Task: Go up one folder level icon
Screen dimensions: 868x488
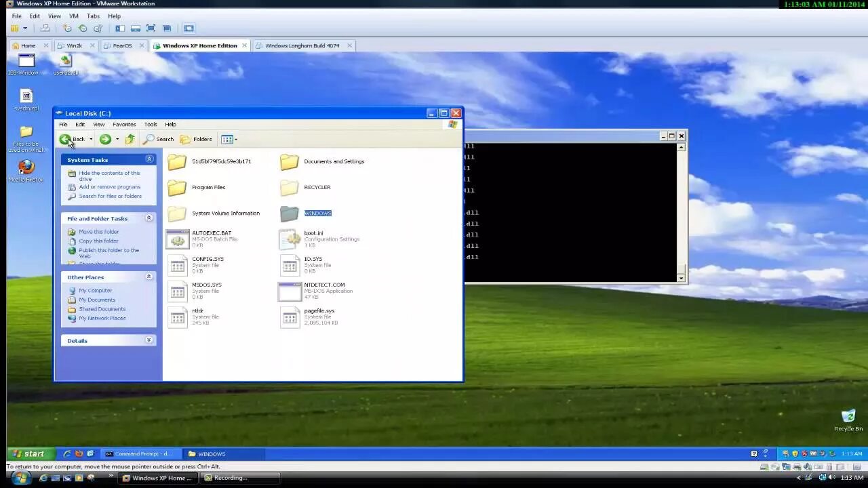Action: pyautogui.click(x=130, y=139)
